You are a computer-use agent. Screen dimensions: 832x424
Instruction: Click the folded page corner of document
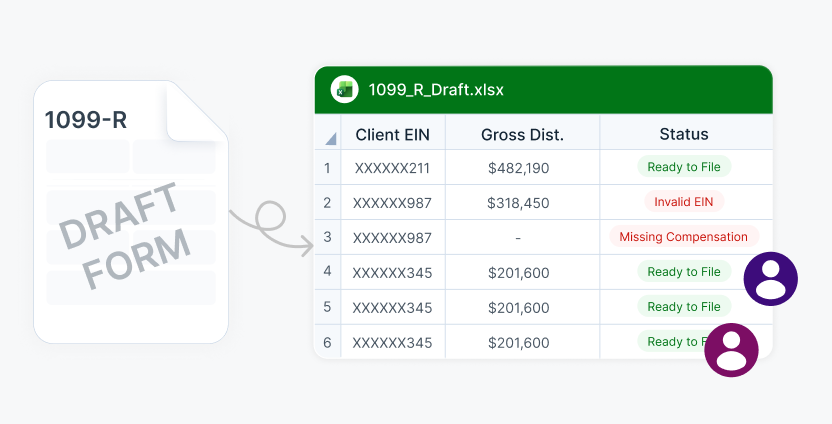tap(196, 111)
